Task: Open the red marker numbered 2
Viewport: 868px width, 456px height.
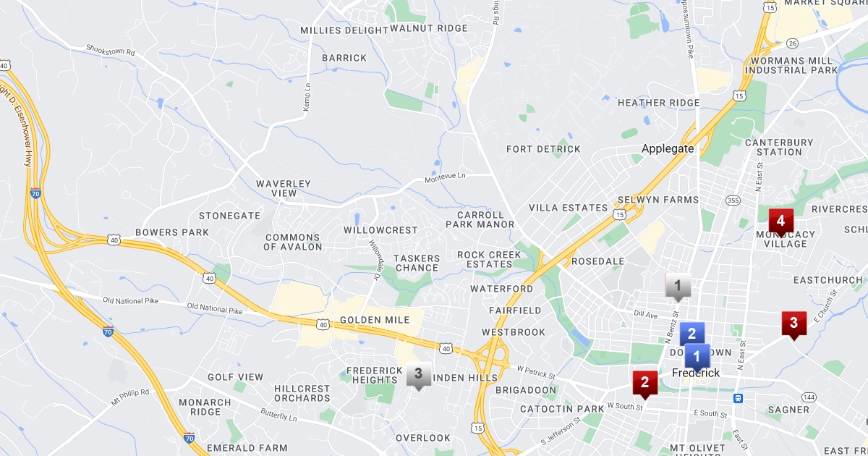Action: tap(644, 384)
